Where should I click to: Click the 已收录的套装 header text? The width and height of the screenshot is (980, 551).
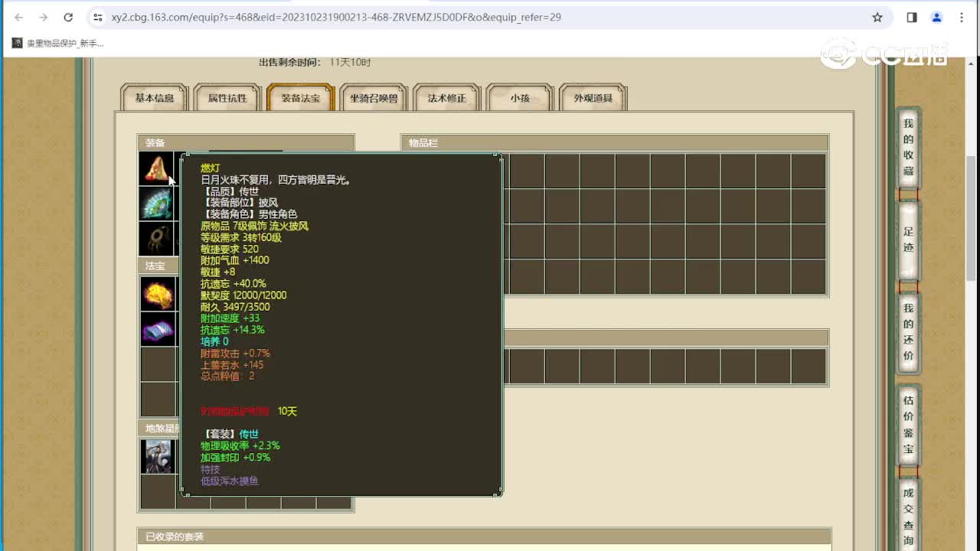(x=175, y=536)
